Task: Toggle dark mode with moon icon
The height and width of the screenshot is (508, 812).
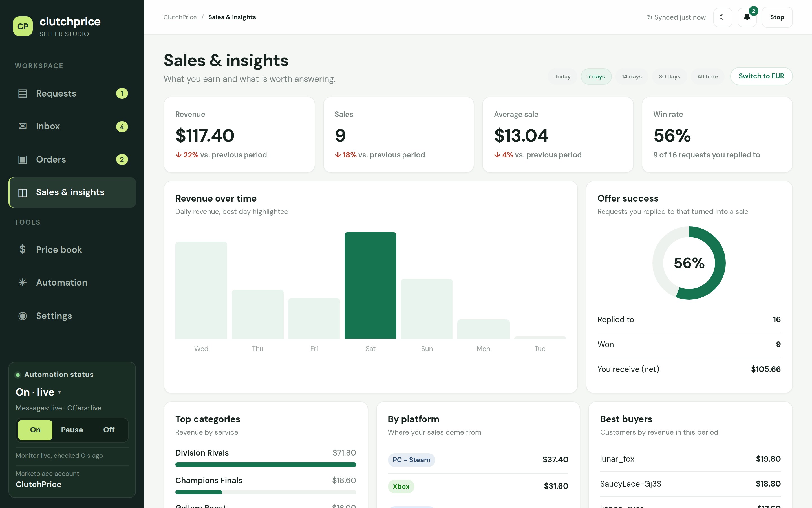Action: pyautogui.click(x=722, y=17)
